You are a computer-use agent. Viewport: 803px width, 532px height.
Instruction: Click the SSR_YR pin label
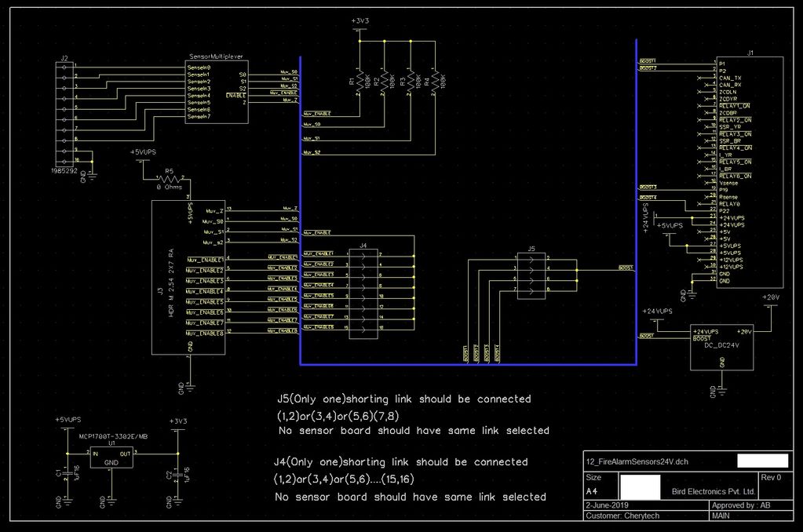[730, 127]
